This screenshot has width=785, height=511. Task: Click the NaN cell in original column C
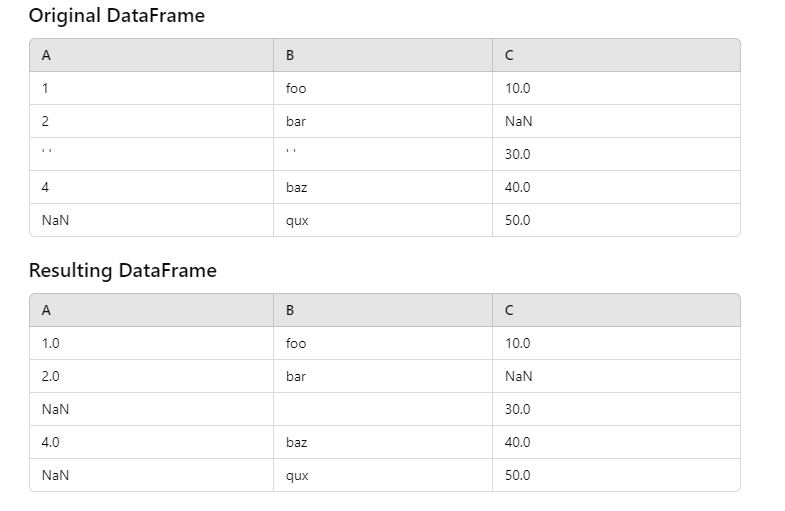[519, 121]
